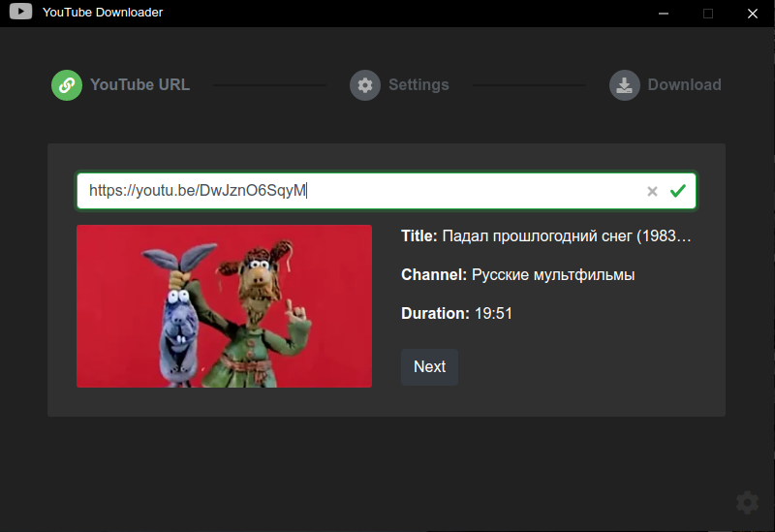
Task: Click the YouTube Downloader window title
Action: [x=103, y=13]
